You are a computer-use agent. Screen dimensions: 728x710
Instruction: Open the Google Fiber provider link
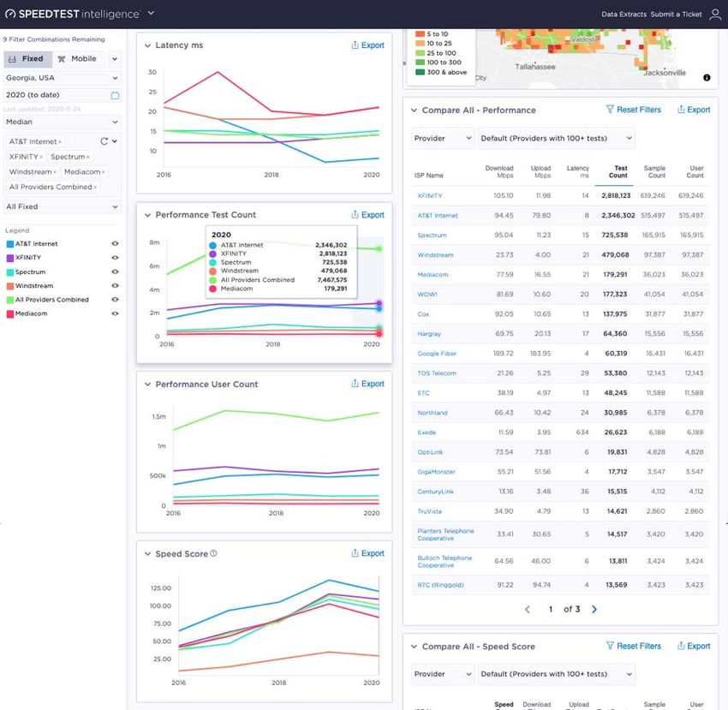(437, 354)
